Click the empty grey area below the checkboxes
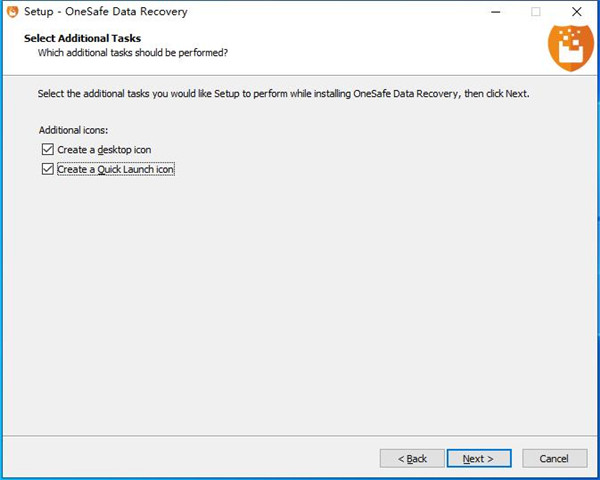 tap(300, 300)
